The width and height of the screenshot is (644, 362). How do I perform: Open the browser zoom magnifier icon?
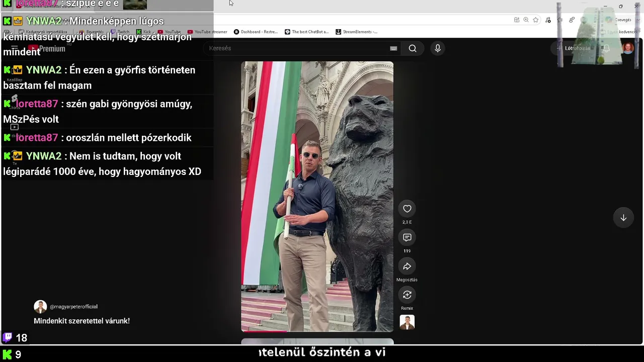[x=526, y=20]
